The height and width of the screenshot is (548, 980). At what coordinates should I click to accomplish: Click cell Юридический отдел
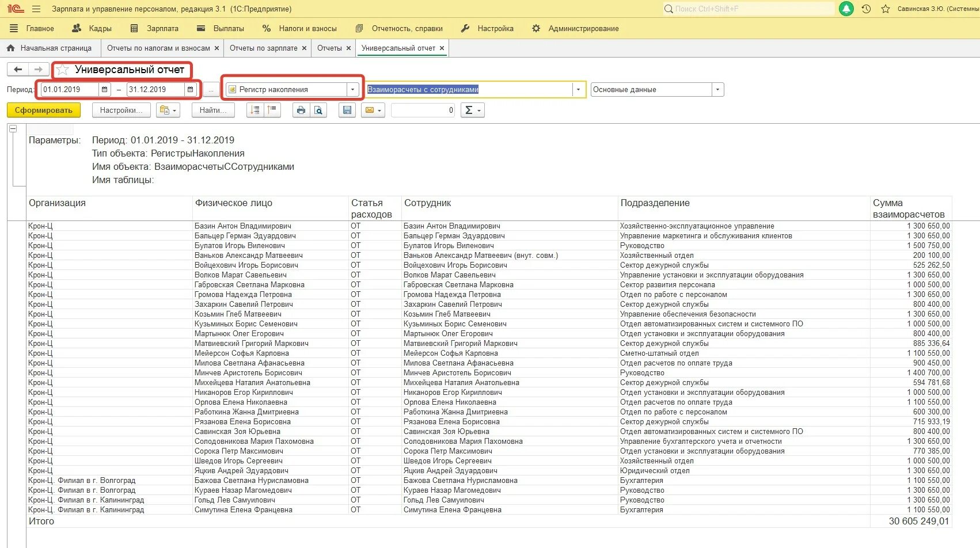point(655,471)
